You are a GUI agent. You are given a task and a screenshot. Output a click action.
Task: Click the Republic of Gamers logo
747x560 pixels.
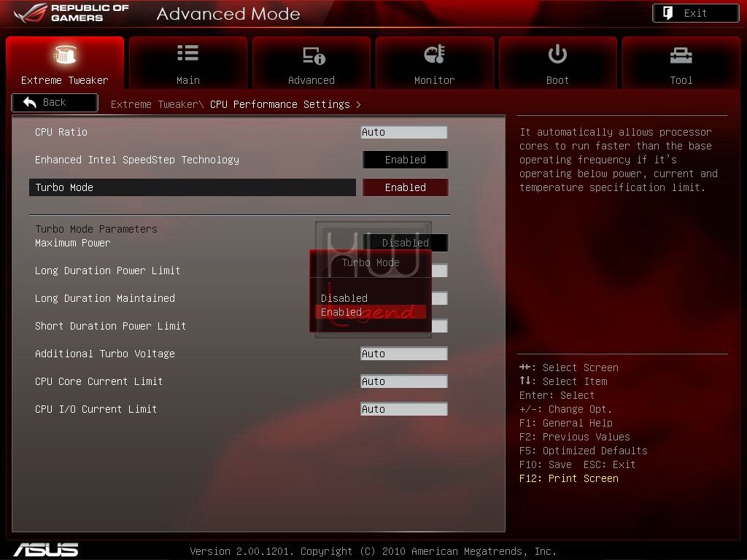click(71, 13)
